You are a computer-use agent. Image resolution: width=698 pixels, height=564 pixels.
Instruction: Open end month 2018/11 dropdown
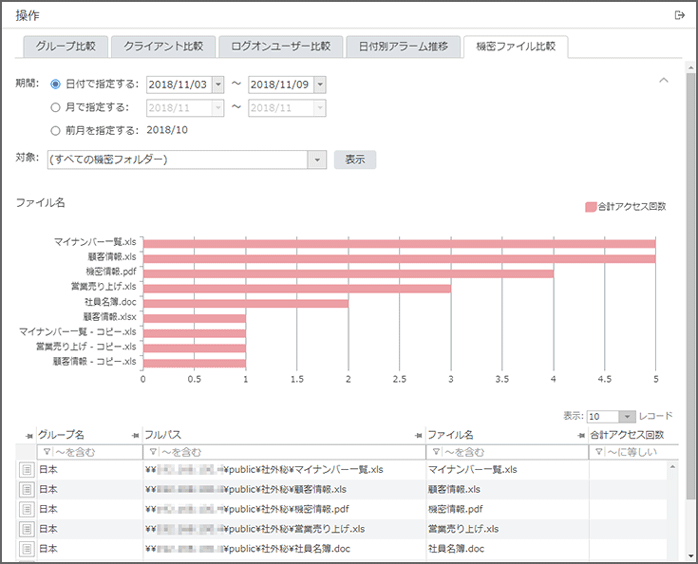(x=320, y=108)
